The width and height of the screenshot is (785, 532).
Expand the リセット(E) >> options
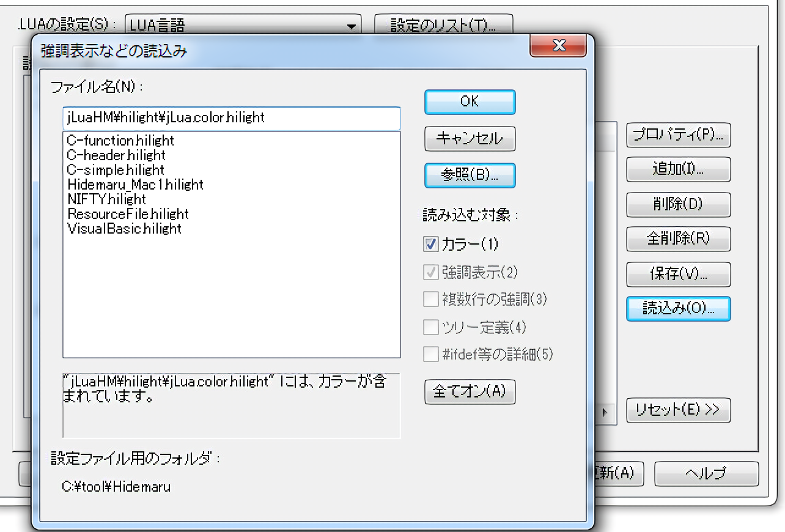678,410
